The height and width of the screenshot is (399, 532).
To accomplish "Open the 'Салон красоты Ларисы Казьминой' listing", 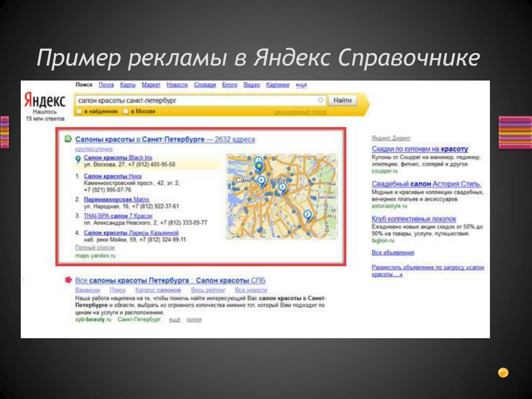I will pyautogui.click(x=131, y=233).
